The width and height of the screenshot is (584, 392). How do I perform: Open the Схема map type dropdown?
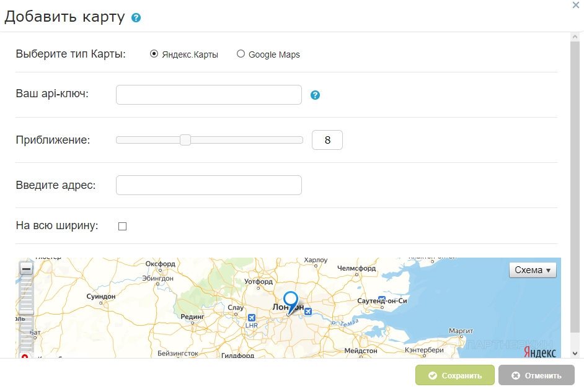[533, 270]
